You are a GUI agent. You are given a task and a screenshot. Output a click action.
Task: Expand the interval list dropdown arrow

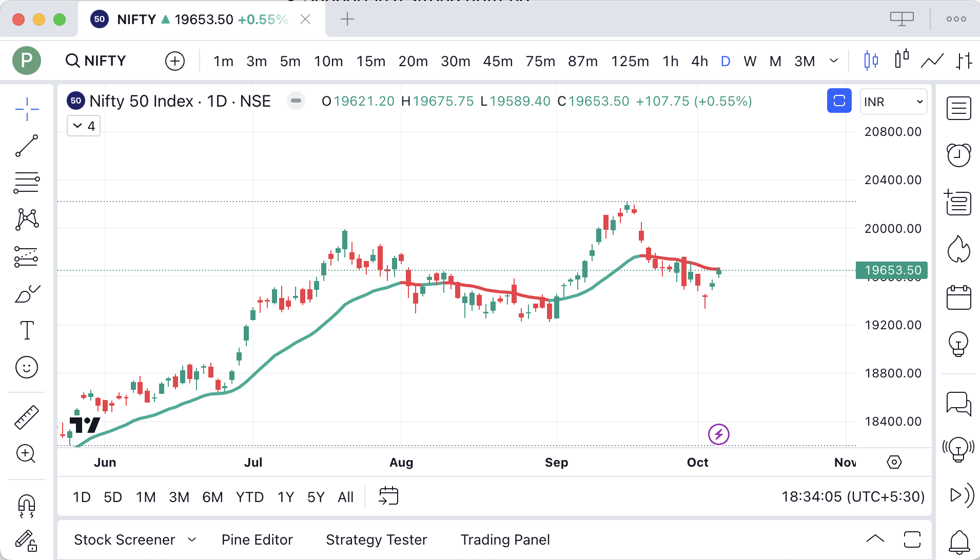click(x=834, y=61)
